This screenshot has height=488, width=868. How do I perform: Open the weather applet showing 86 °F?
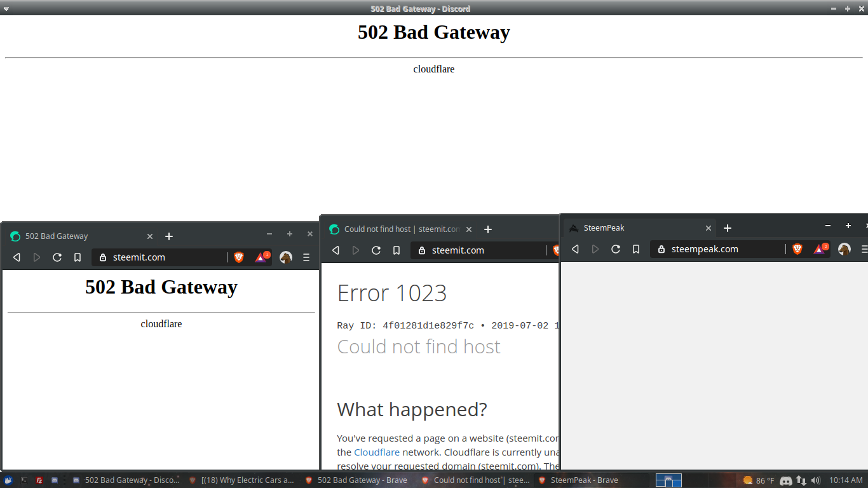[x=759, y=480]
